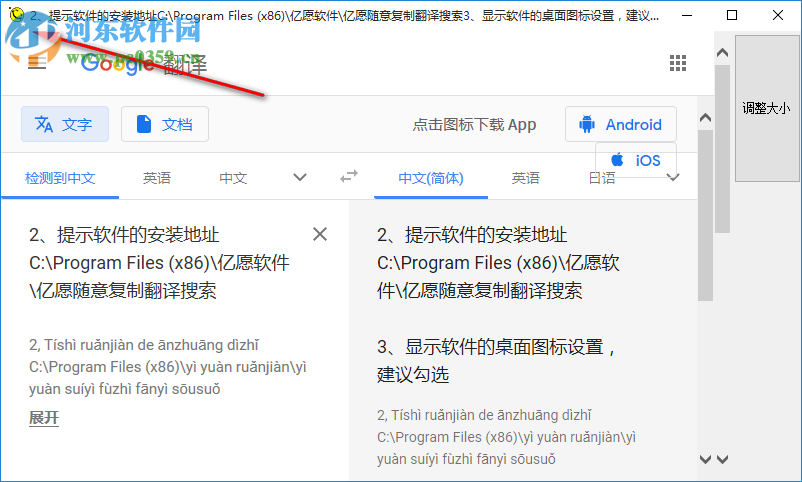Select the 文档 document translation mode
Screen dimensions: 802x482
point(165,124)
